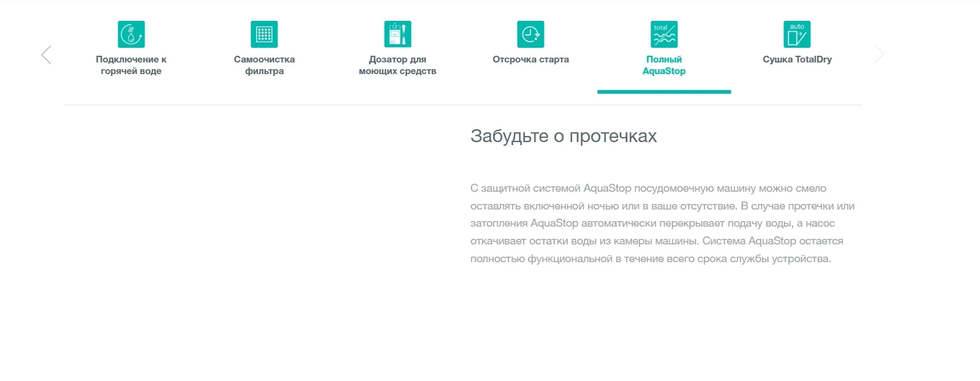The width and height of the screenshot is (980, 381).
Task: Click the detergent dispenser icon
Action: (x=398, y=34)
